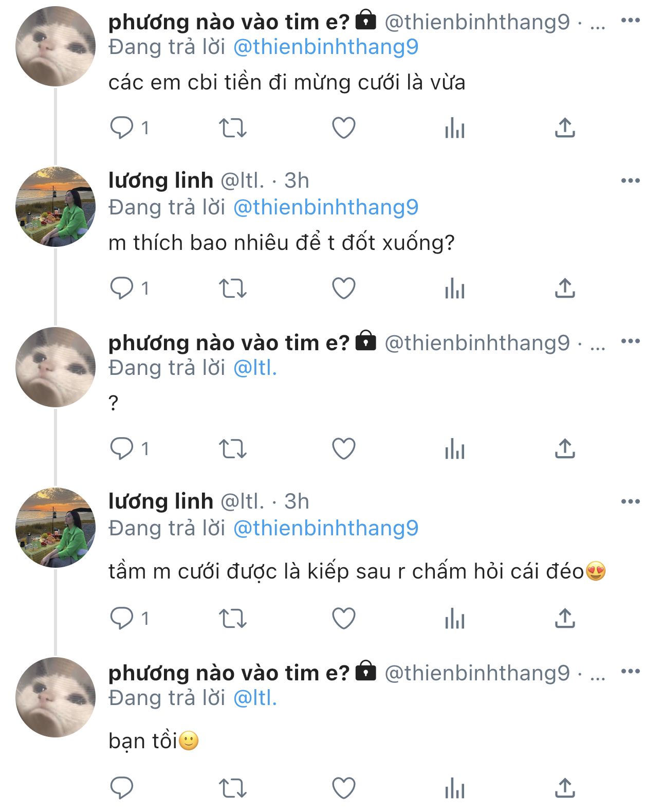Reply to the "bạn tồi" tweet
Image resolution: width=663 pixels, height=812 pixels.
(122, 788)
